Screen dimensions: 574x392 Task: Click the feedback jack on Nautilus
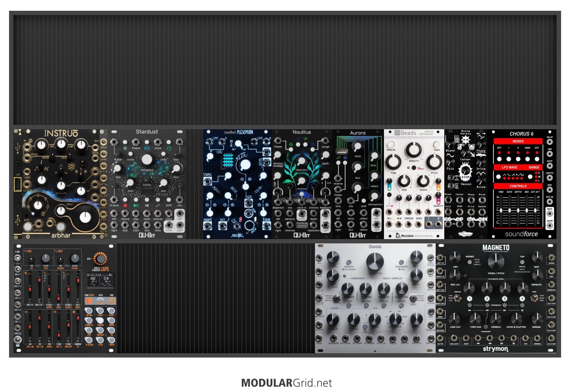[x=326, y=202]
